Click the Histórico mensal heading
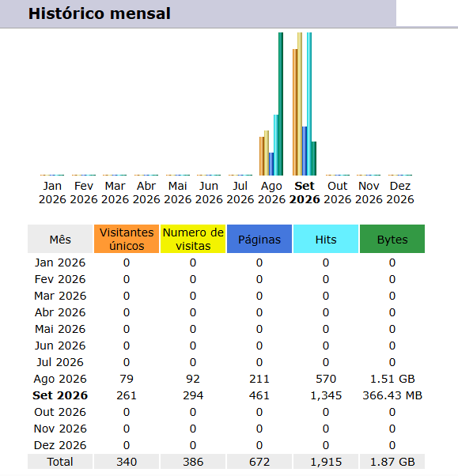The height and width of the screenshot is (476, 458). point(100,13)
